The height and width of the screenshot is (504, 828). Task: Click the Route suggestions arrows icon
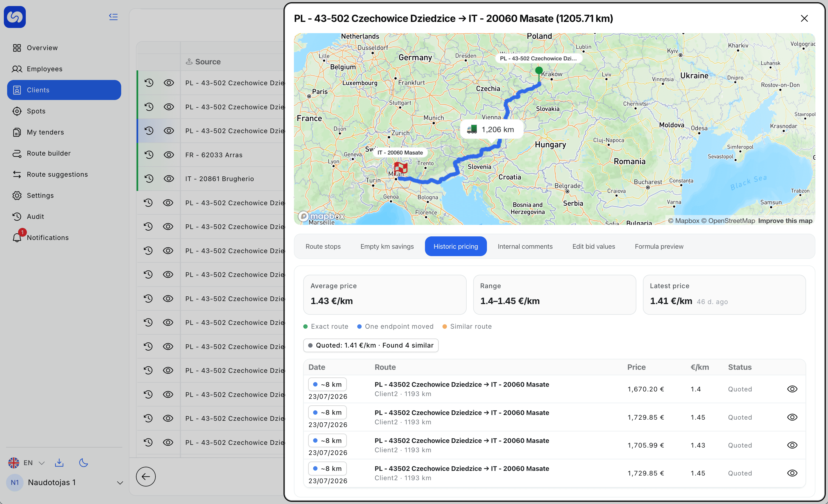(x=17, y=174)
